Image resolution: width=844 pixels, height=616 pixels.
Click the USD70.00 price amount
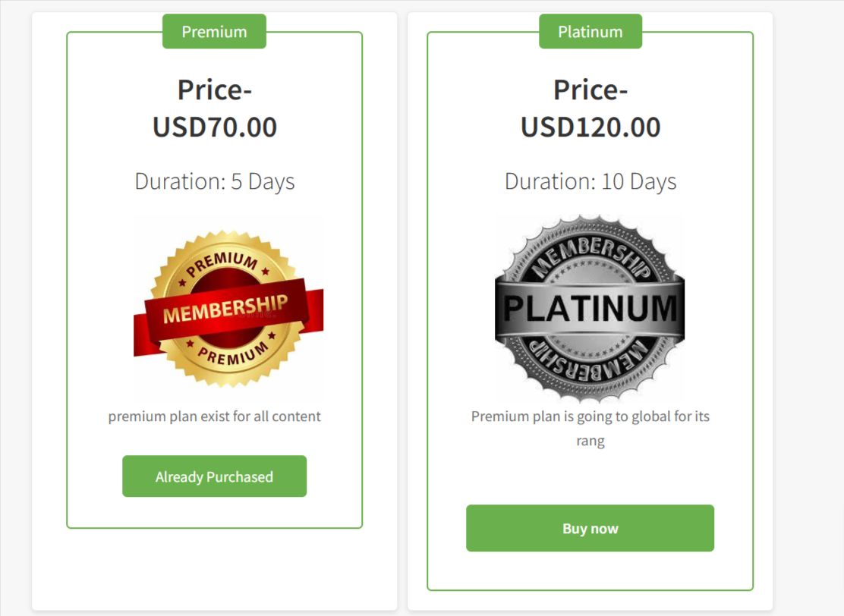point(215,127)
